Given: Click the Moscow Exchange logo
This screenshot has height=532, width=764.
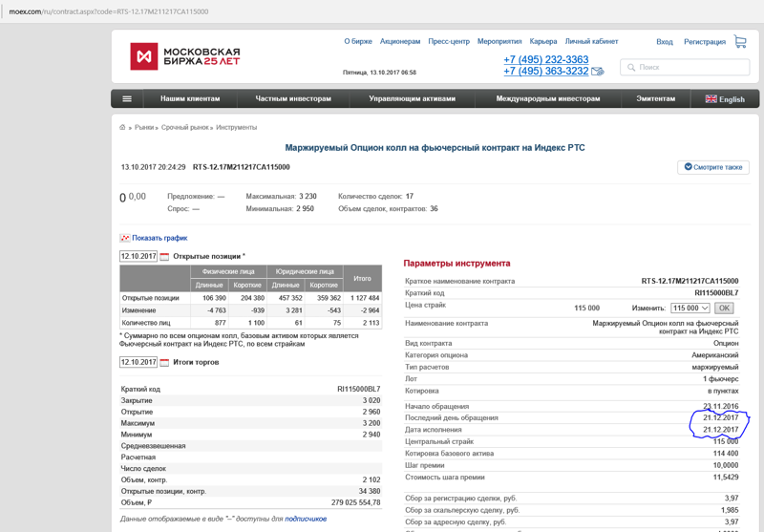Looking at the screenshot, I should point(185,56).
